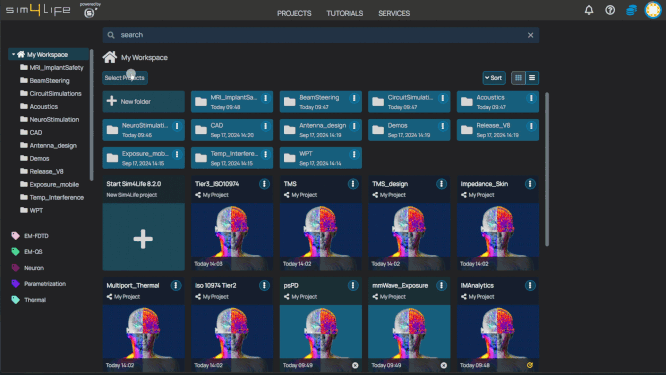Filter by the Parametrization tag

pyautogui.click(x=39, y=284)
